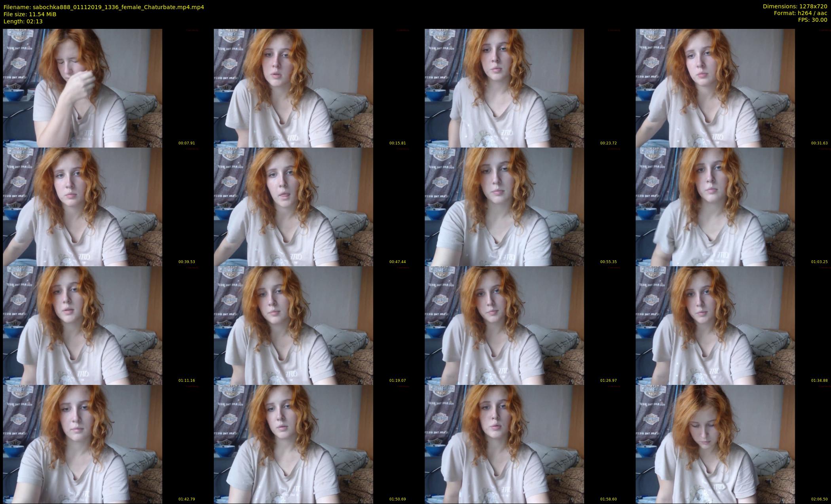The image size is (831, 504).
Task: Select the frame timestamped 01:50.69
Action: click(x=293, y=444)
